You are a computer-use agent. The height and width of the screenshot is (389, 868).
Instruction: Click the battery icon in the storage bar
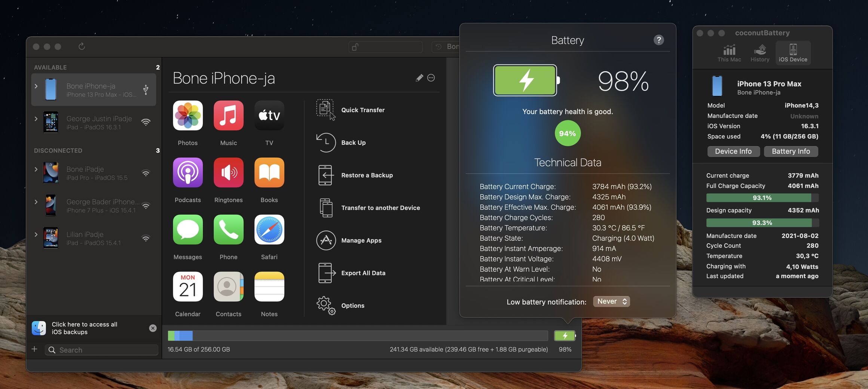[x=565, y=336]
